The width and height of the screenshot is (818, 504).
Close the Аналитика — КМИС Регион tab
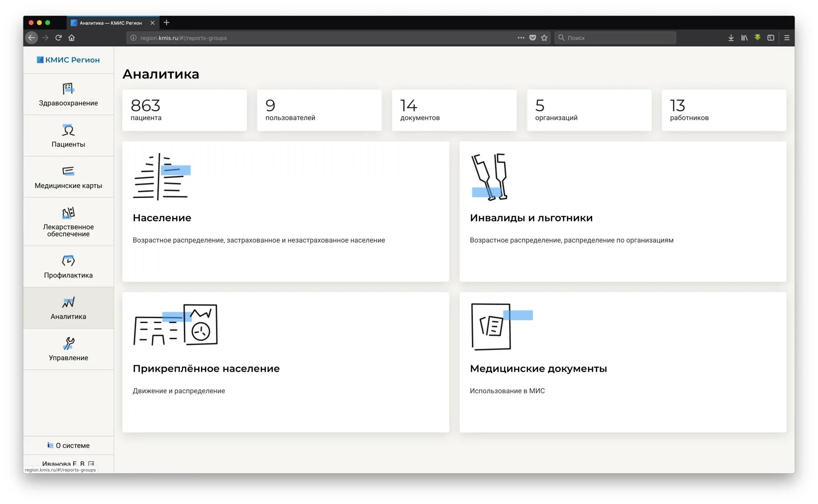152,23
